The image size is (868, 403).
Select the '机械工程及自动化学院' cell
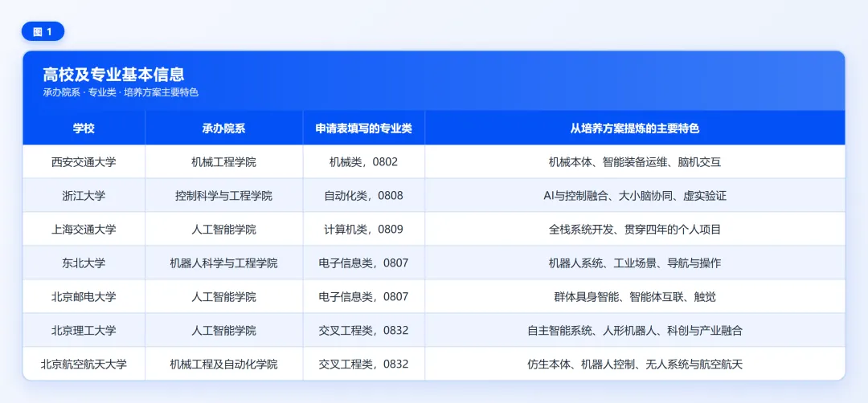coord(223,364)
